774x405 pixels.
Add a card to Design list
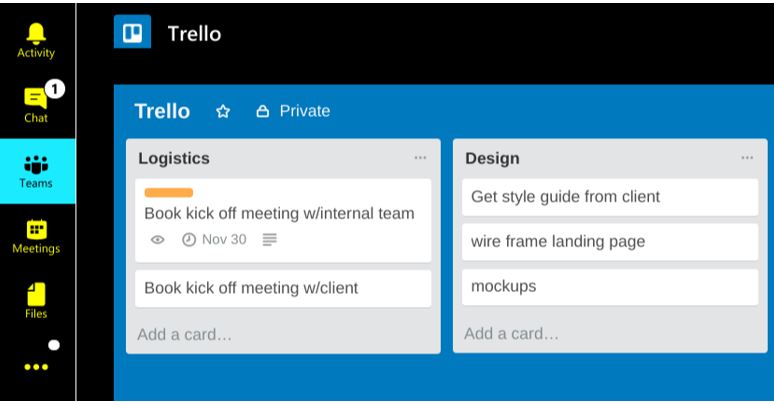[511, 333]
